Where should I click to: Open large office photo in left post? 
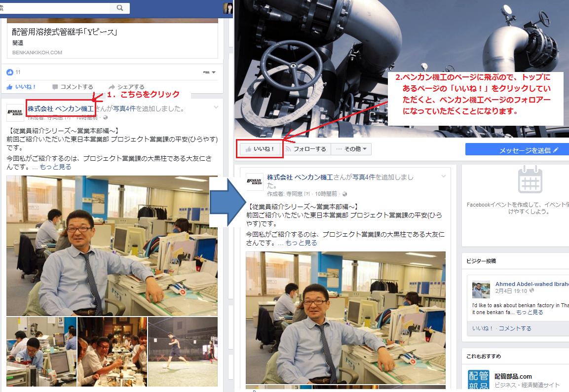tap(112, 246)
